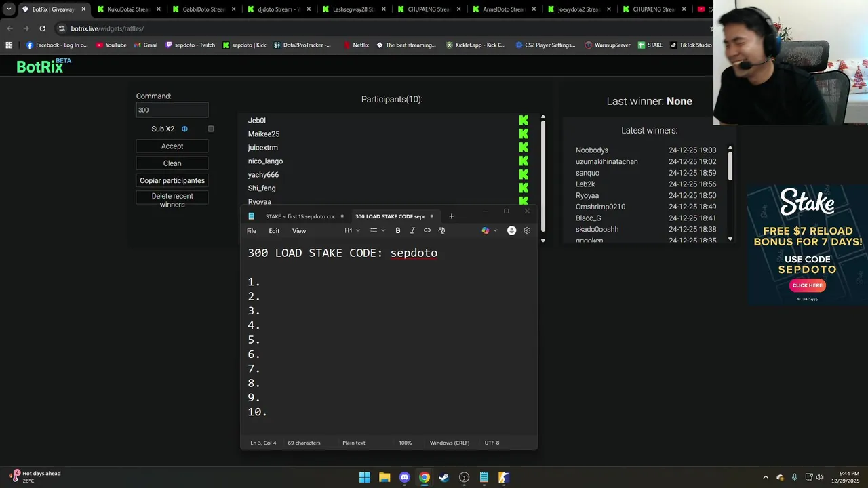The image size is (868, 488).
Task: Open Dota2ProTracker bookmark
Action: point(302,45)
